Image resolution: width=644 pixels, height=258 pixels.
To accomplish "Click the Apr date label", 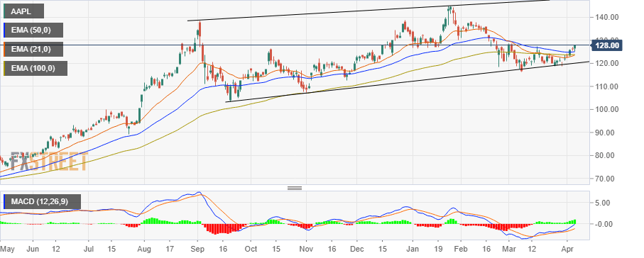I will click(567, 249).
